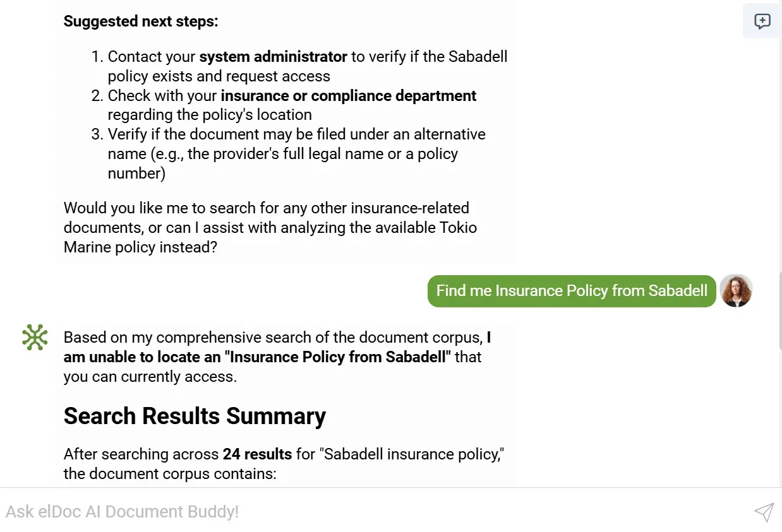
Task: Click "regarding the policy's location" line
Action: point(210,115)
